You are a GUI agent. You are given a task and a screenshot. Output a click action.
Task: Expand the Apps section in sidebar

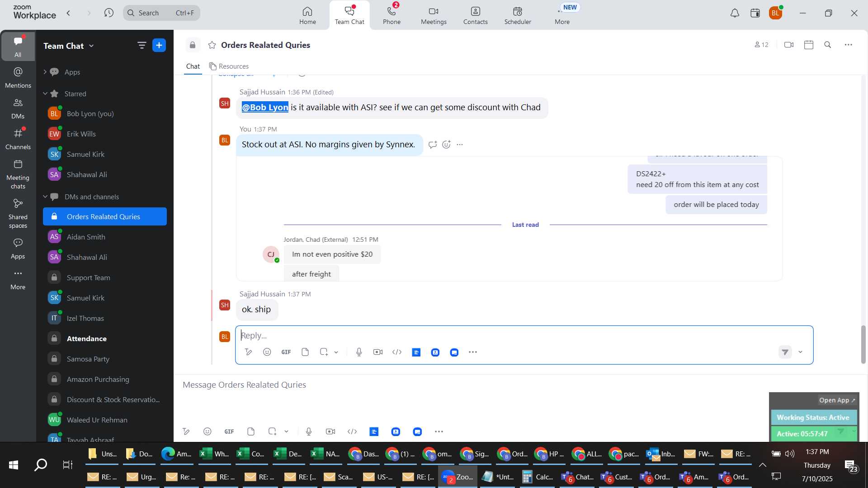pos(45,72)
